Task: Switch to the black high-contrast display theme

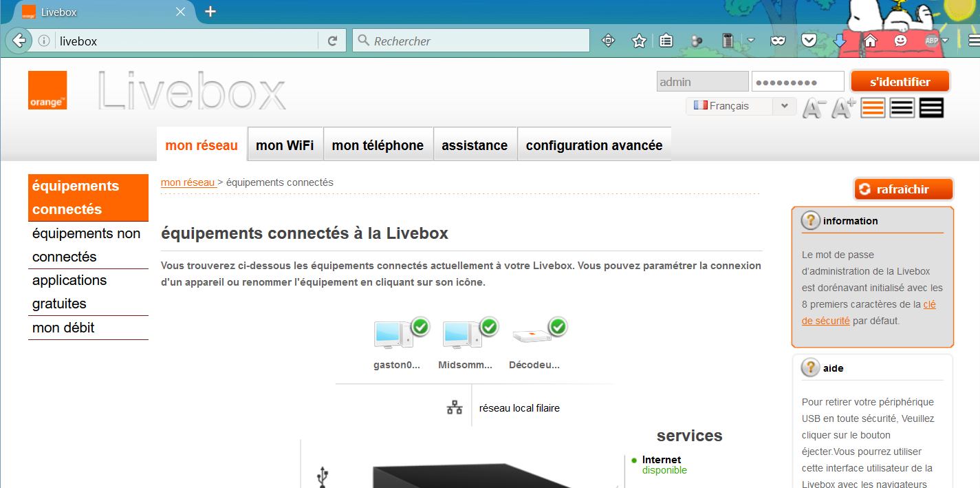Action: [931, 107]
